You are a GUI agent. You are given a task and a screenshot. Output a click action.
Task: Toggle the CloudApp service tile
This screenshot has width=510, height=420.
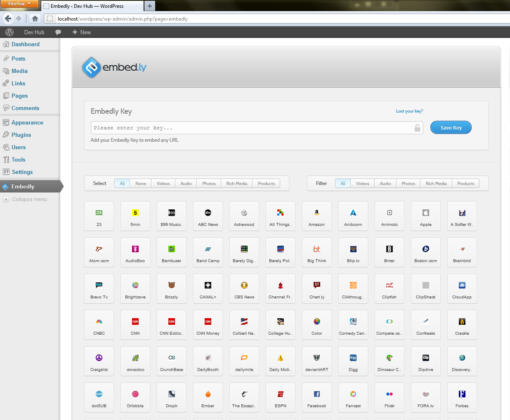tap(462, 289)
